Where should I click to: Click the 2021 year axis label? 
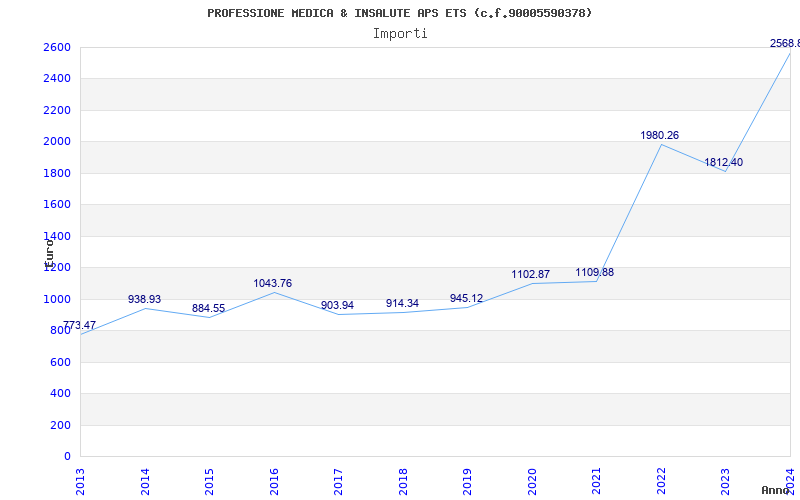click(596, 482)
